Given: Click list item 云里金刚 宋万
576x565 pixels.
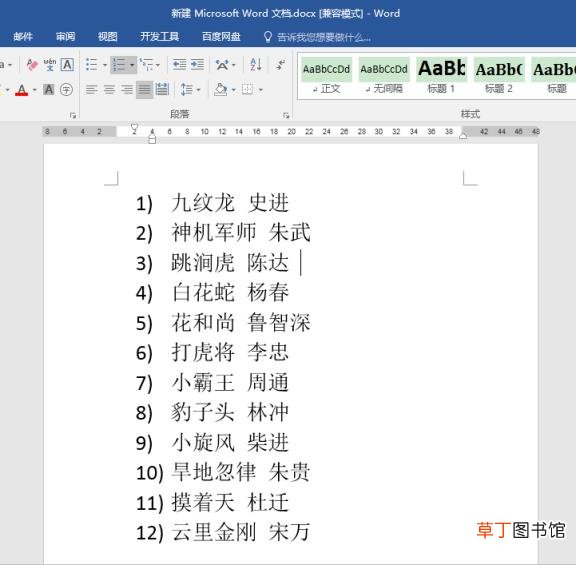Looking at the screenshot, I should 241,532.
